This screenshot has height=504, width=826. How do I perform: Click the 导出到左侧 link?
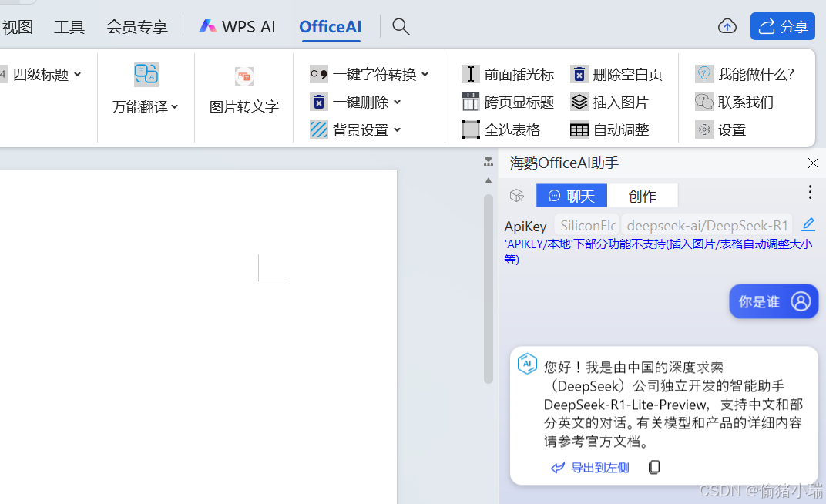pyautogui.click(x=590, y=468)
